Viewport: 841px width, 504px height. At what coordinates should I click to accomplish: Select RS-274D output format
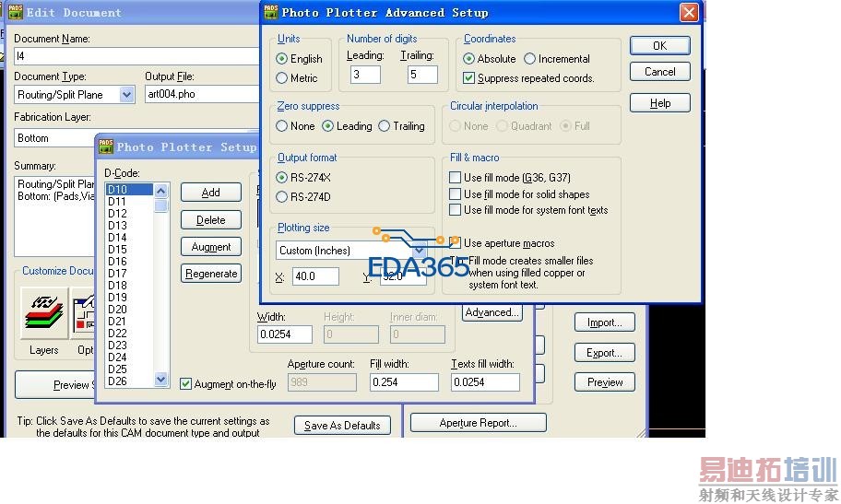click(x=281, y=197)
